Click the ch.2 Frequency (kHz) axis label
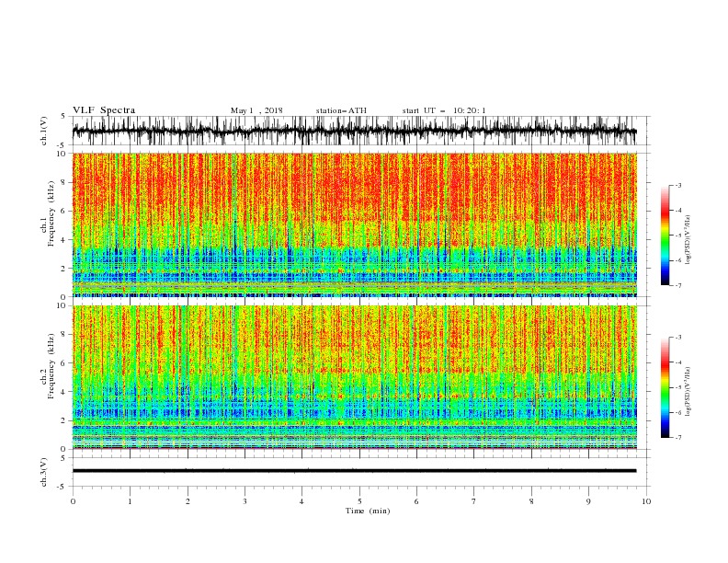Image resolution: width=728 pixels, height=563 pixels. [x=48, y=366]
